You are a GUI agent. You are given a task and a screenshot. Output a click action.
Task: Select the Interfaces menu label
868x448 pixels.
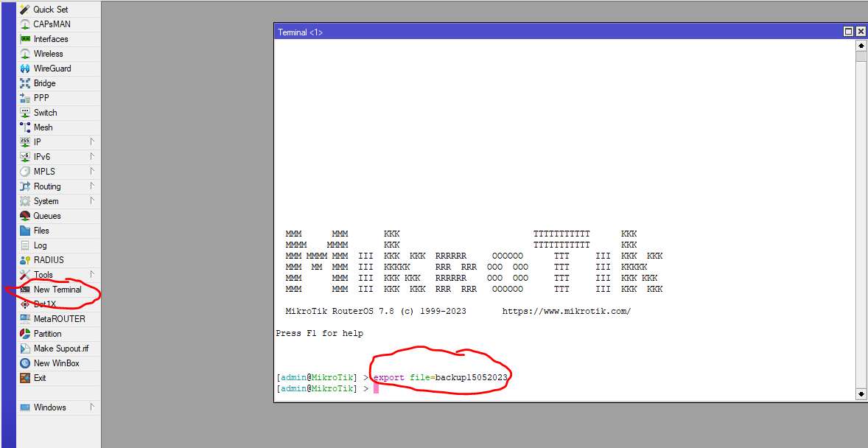51,39
